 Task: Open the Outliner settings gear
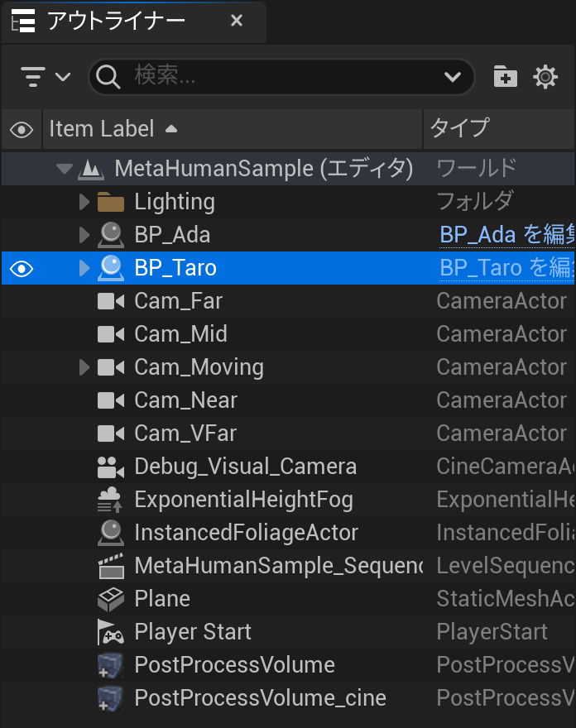545,77
